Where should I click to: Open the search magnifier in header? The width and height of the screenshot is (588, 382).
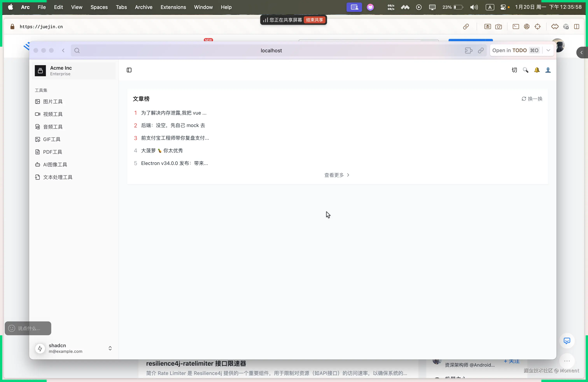coord(526,70)
